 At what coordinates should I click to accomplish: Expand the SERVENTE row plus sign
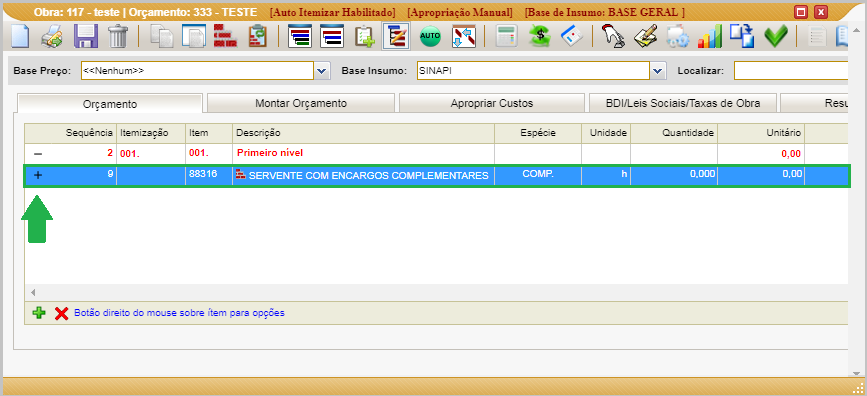(38, 175)
